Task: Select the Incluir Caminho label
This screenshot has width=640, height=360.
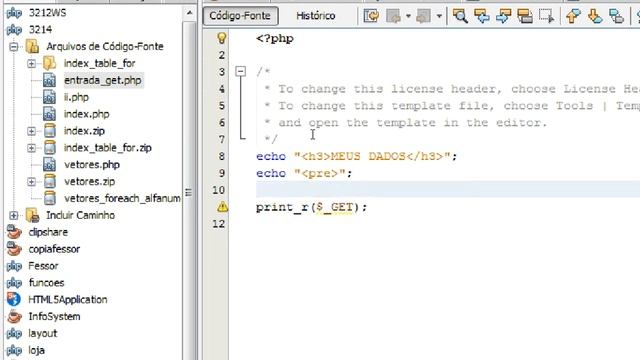Action: (80, 215)
